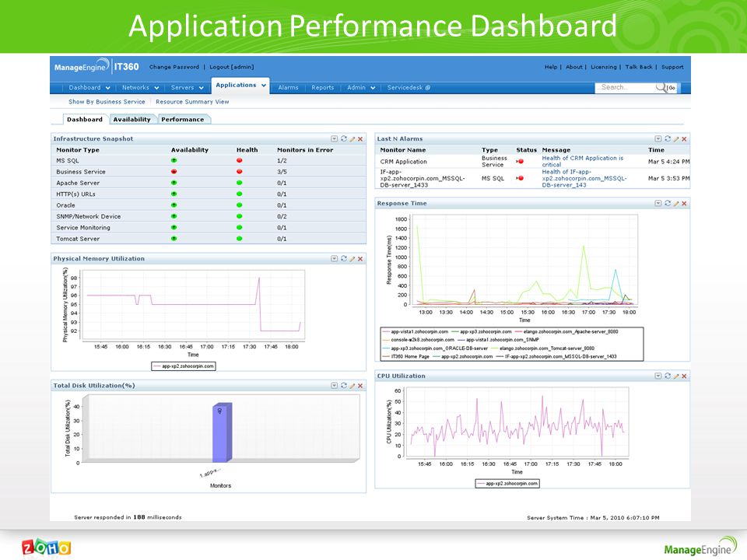Refresh the Total Disk Utilization panel
The image size is (747, 560).
point(343,386)
